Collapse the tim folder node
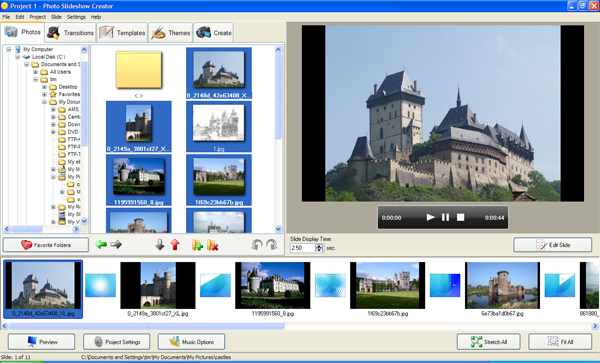Image resolution: width=600 pixels, height=363 pixels. (35, 79)
